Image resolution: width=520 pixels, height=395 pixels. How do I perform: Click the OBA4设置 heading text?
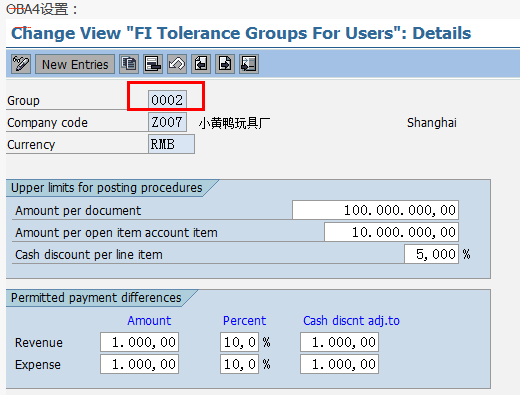(42, 9)
